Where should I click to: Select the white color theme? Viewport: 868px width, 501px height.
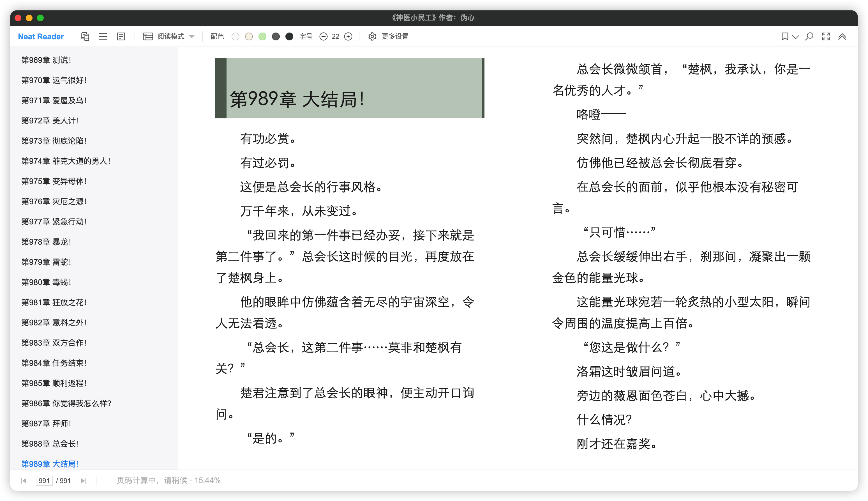pyautogui.click(x=236, y=36)
